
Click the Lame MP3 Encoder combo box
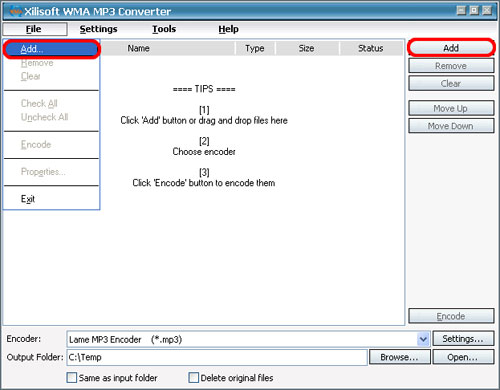248,339
